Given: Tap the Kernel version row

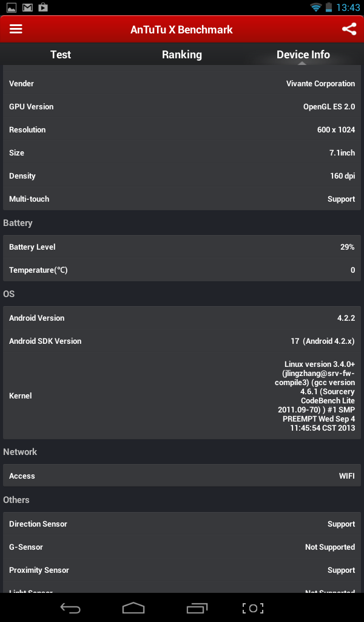Looking at the screenshot, I should [182, 395].
